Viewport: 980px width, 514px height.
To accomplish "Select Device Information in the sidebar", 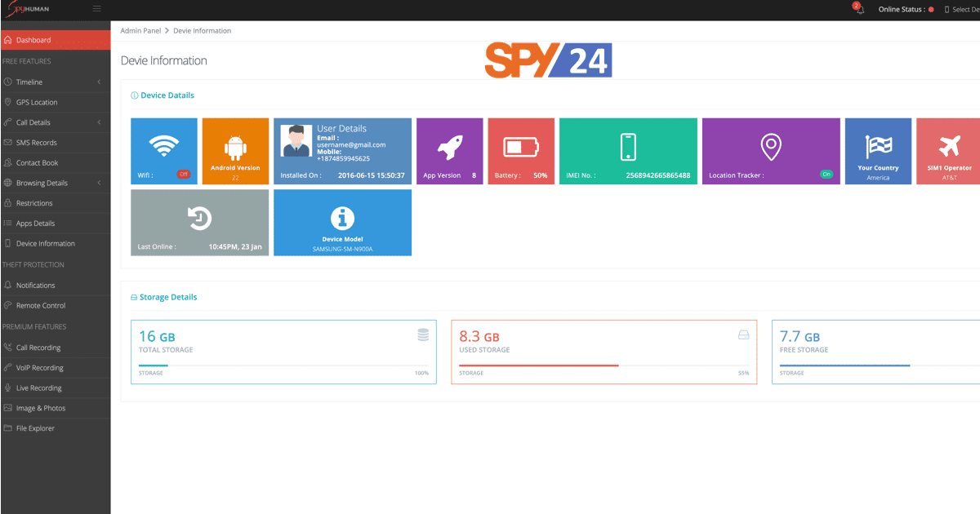I will 55,243.
